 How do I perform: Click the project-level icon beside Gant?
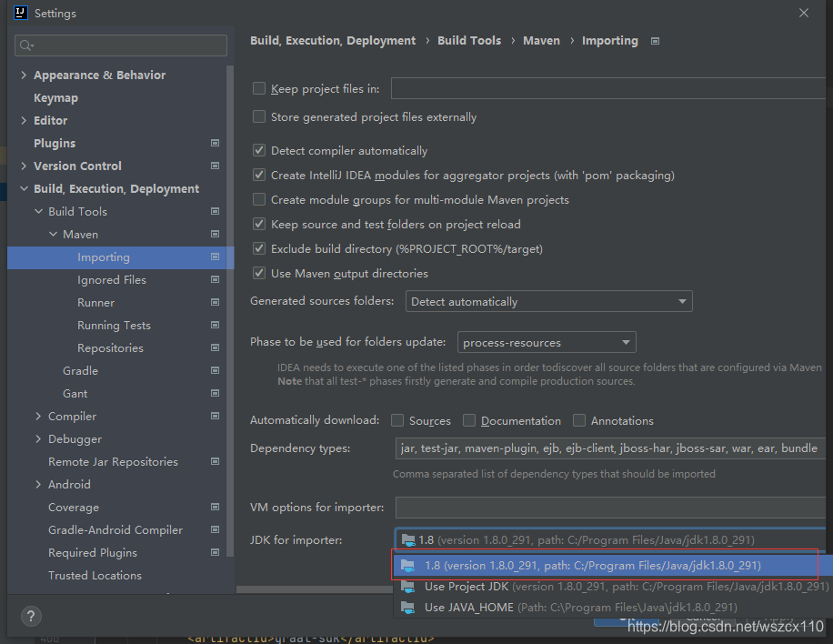coord(216,393)
